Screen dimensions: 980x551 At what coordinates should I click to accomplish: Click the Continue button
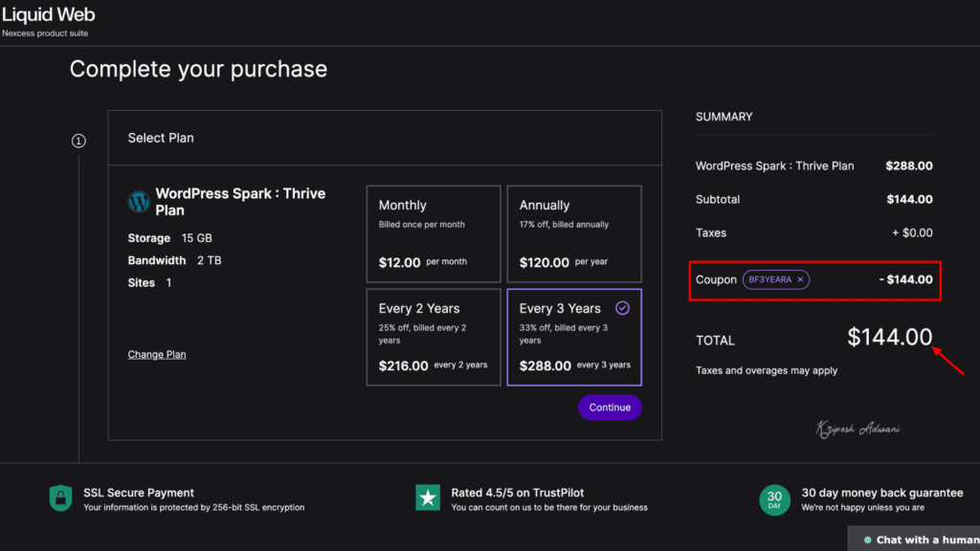click(x=610, y=407)
